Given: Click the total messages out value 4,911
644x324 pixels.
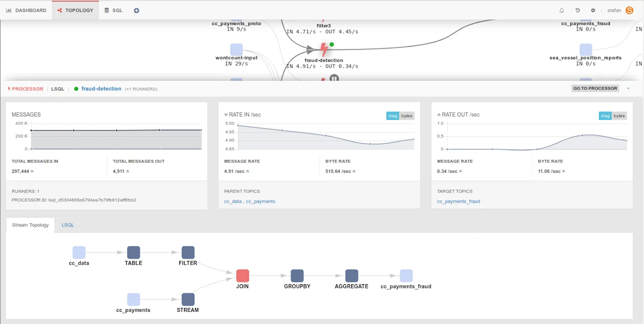Looking at the screenshot, I should [x=118, y=171].
